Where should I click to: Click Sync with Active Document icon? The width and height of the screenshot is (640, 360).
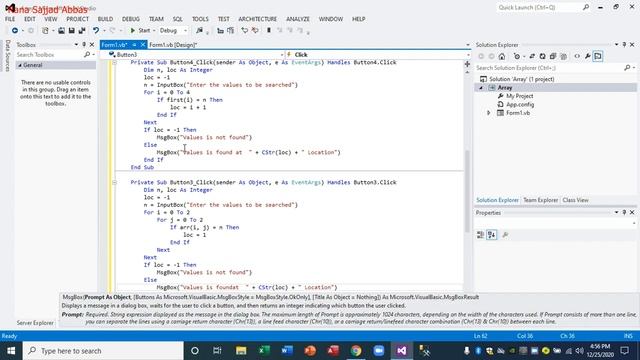coord(532,57)
